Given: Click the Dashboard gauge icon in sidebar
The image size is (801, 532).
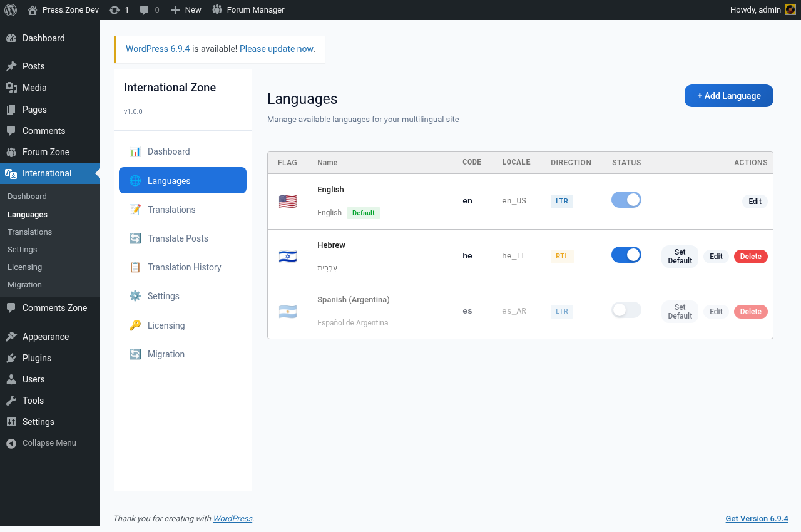Looking at the screenshot, I should pyautogui.click(x=11, y=38).
